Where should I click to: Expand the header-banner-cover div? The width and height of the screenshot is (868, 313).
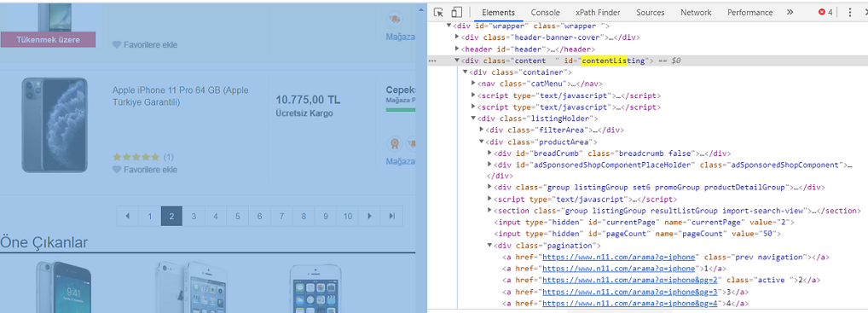pos(457,38)
